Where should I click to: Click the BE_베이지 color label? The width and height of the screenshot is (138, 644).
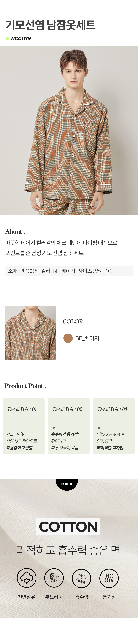point(87,338)
